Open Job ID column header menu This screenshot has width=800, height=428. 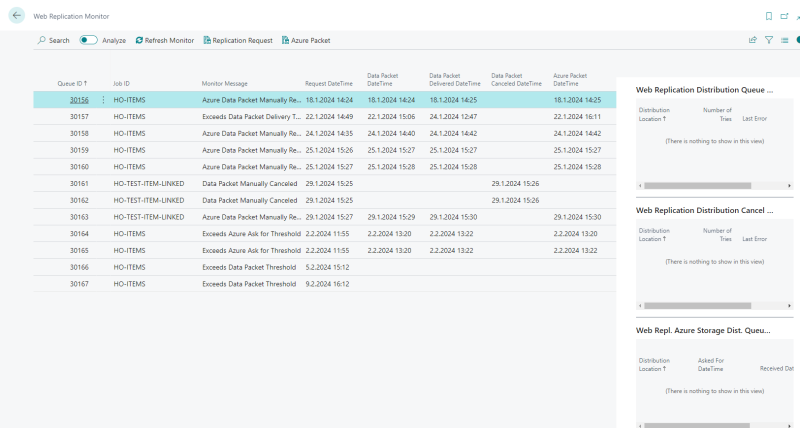121,83
